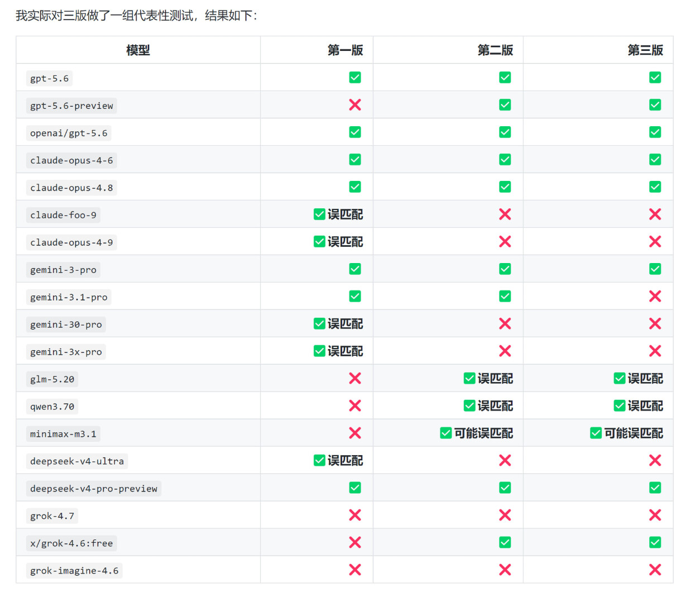Click red cross for minimax-m3.1 in 第一版

tap(355, 433)
